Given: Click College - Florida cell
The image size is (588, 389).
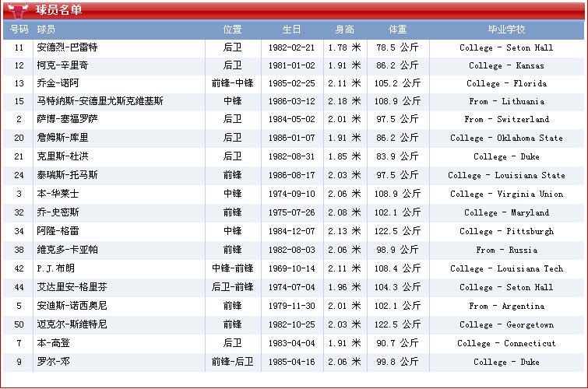Looking at the screenshot, I should 507,83.
